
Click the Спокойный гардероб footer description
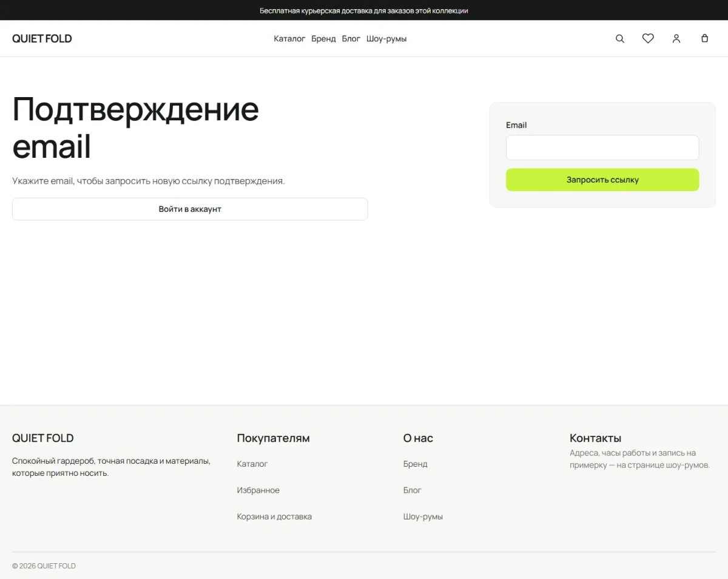coord(111,467)
